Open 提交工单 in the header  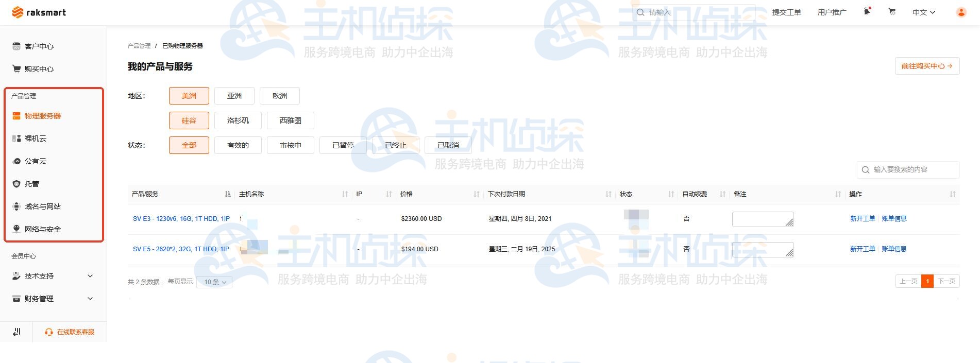tap(786, 12)
